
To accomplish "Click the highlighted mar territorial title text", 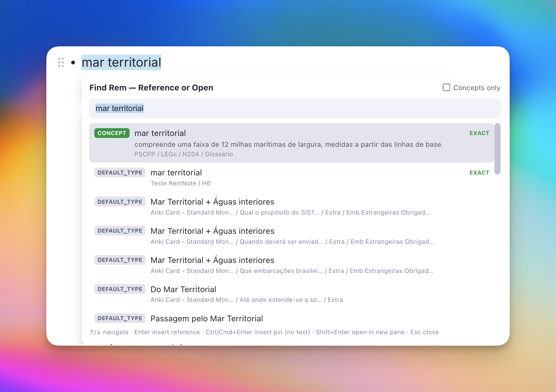I will pyautogui.click(x=122, y=62).
